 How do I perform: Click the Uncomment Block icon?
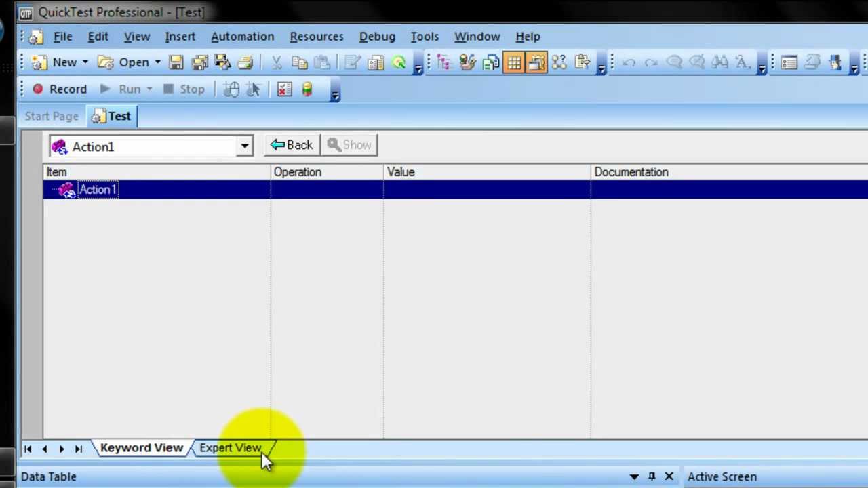(697, 62)
